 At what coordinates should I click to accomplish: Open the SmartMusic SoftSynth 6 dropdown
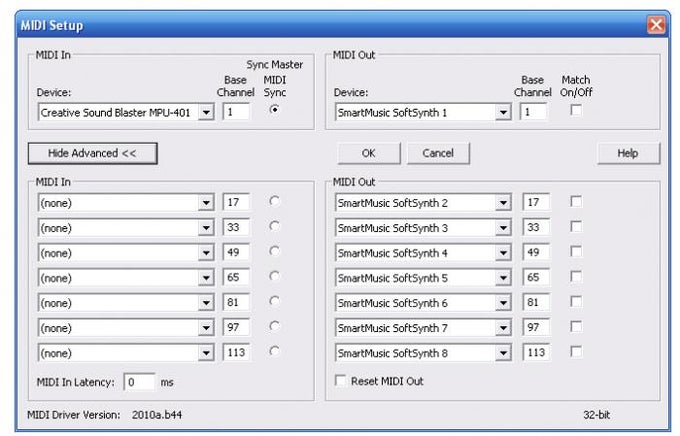click(423, 303)
